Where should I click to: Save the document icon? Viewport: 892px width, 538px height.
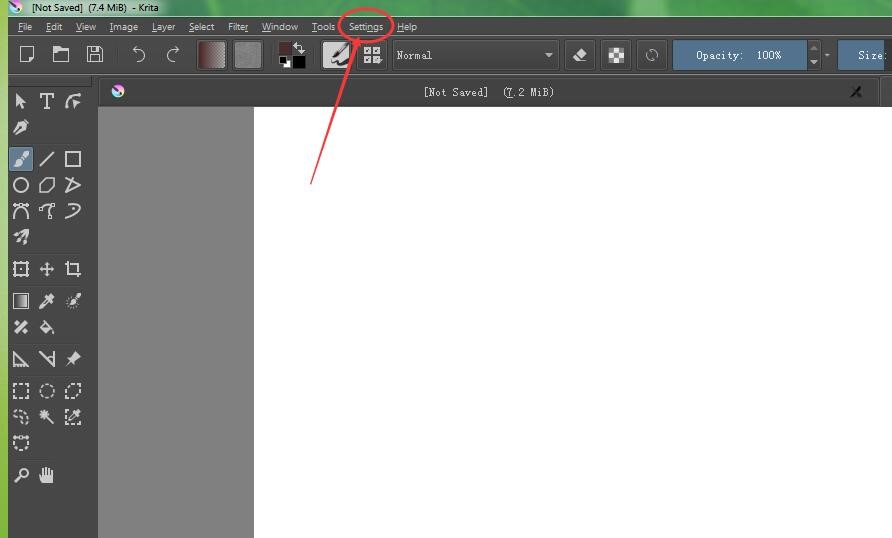(x=95, y=55)
